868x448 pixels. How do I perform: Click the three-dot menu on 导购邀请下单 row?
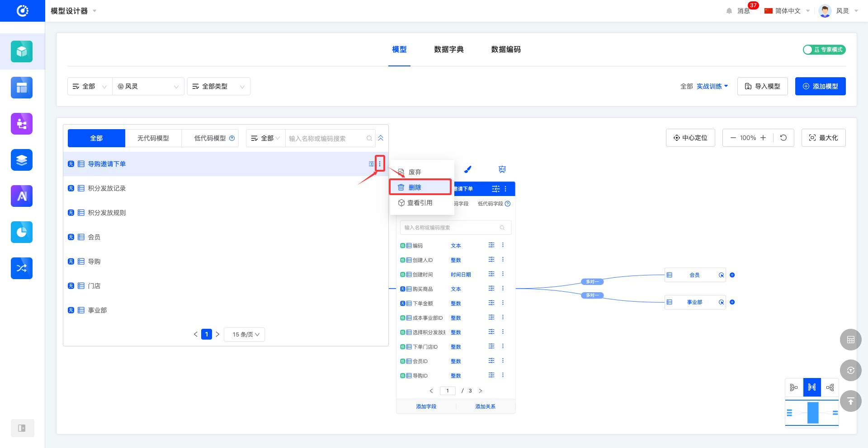pyautogui.click(x=380, y=164)
